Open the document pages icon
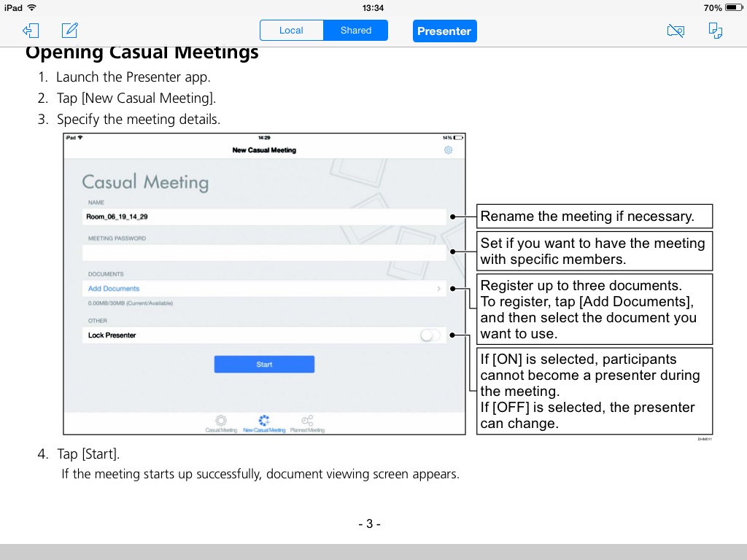Image resolution: width=747 pixels, height=560 pixels. point(716,31)
